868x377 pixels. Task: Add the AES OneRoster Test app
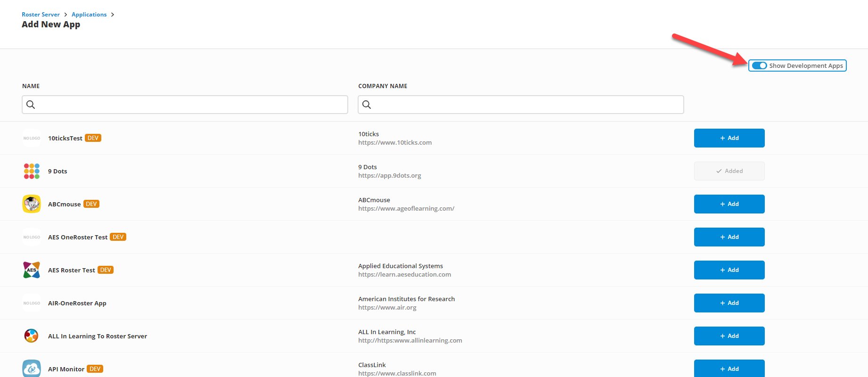pos(729,237)
